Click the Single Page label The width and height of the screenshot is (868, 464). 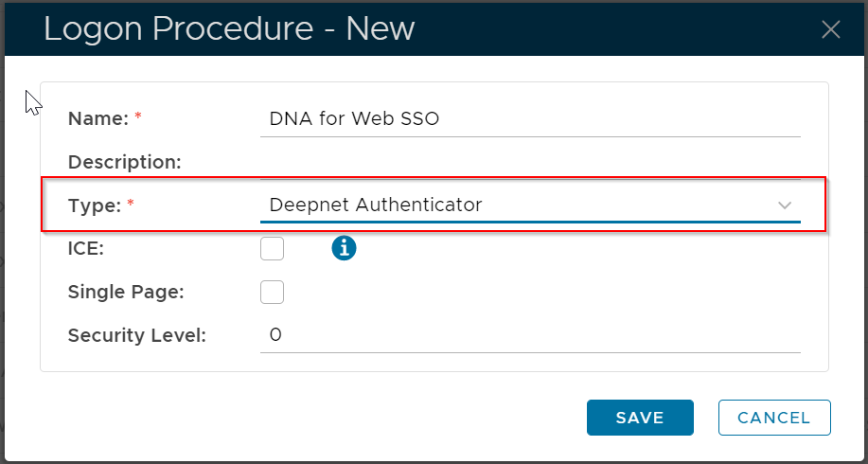pos(126,292)
